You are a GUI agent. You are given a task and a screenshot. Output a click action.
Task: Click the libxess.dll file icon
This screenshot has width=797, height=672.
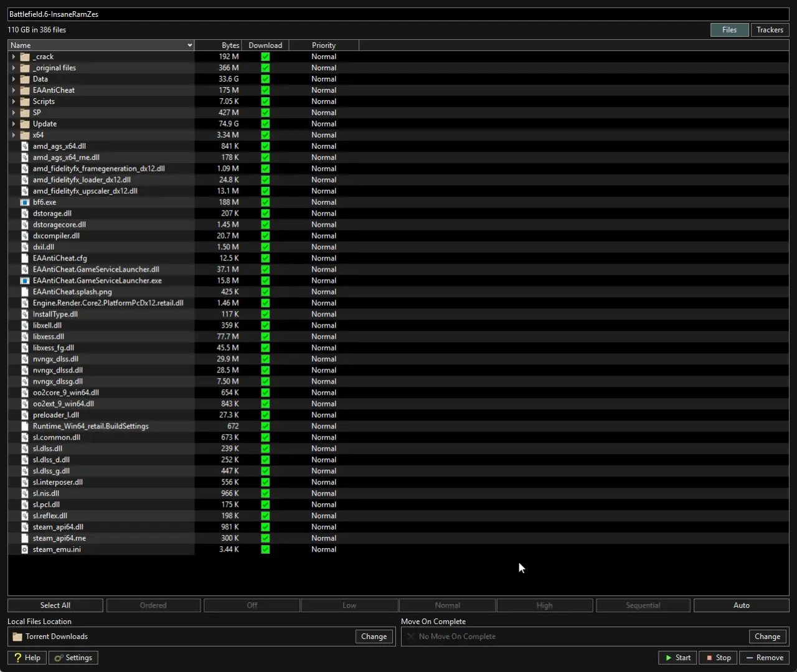click(x=25, y=337)
